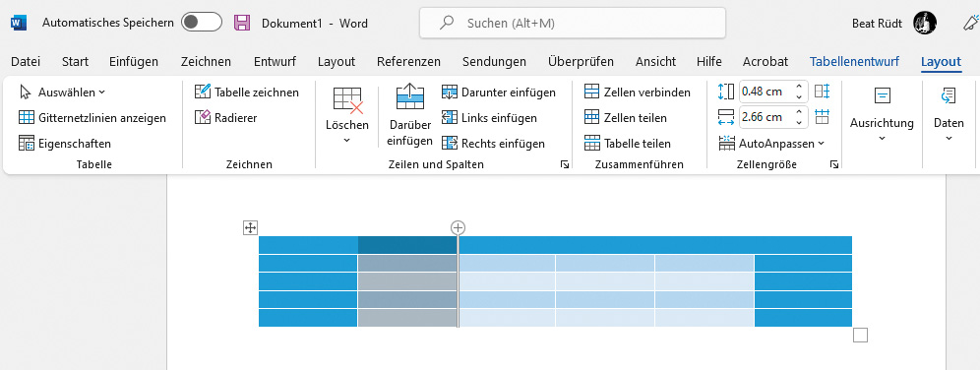This screenshot has height=370, width=980.
Task: Select the Sendungen tab
Action: 494,61
